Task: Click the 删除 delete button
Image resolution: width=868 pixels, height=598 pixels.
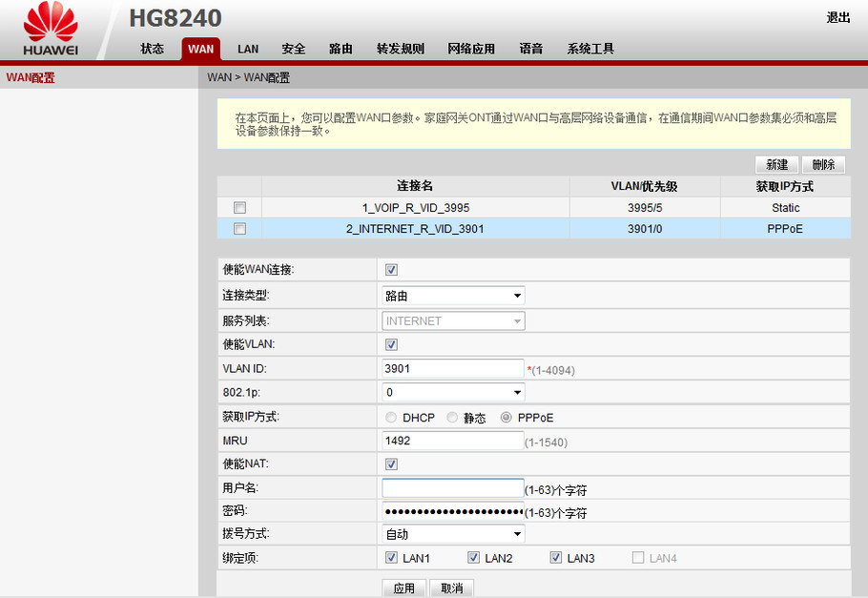Action: tap(823, 164)
